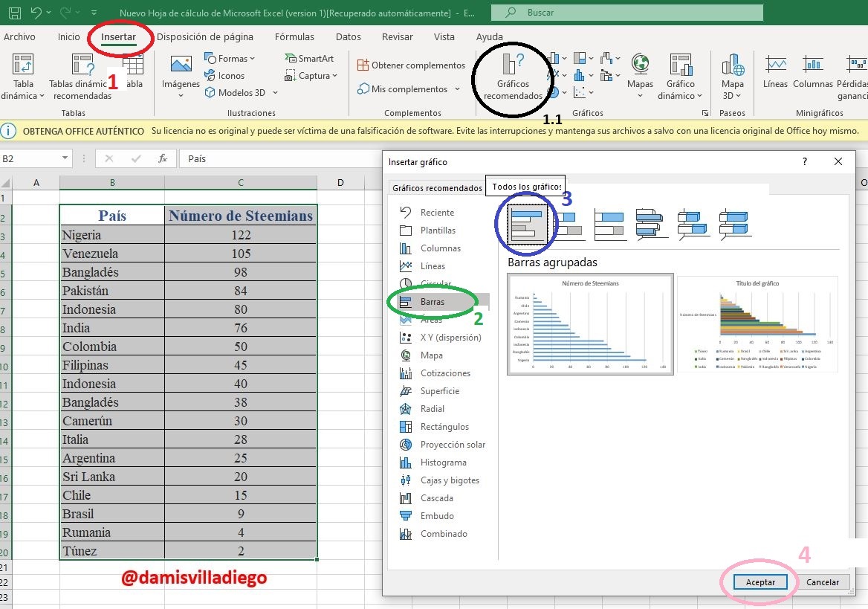The image size is (868, 609).
Task: Choose the 3-D clustered bar subtype icon
Action: 652,224
